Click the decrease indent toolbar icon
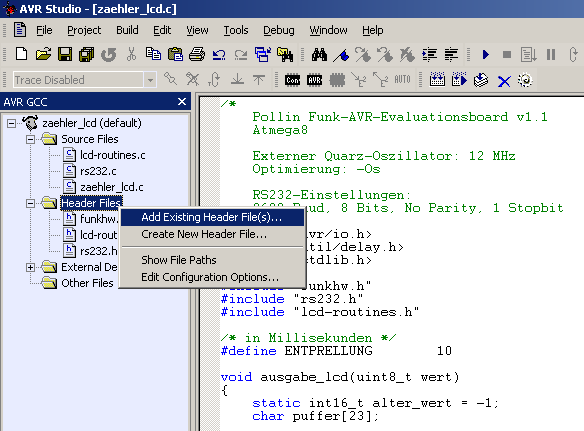This screenshot has height=431, width=584. pos(451,55)
